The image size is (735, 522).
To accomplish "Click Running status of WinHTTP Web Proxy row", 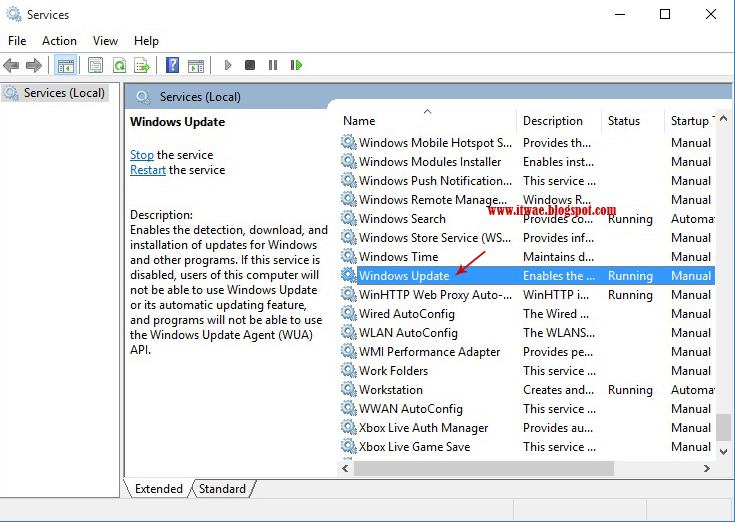I will [x=630, y=295].
